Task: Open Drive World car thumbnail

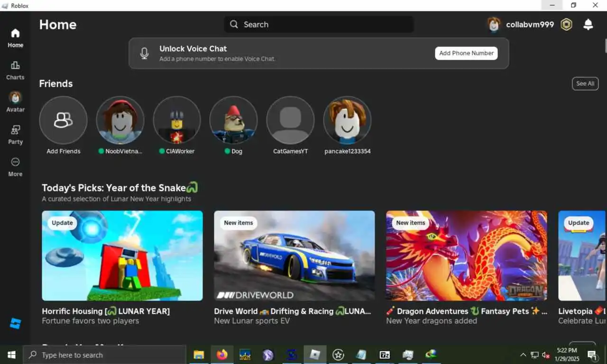Action: click(294, 255)
